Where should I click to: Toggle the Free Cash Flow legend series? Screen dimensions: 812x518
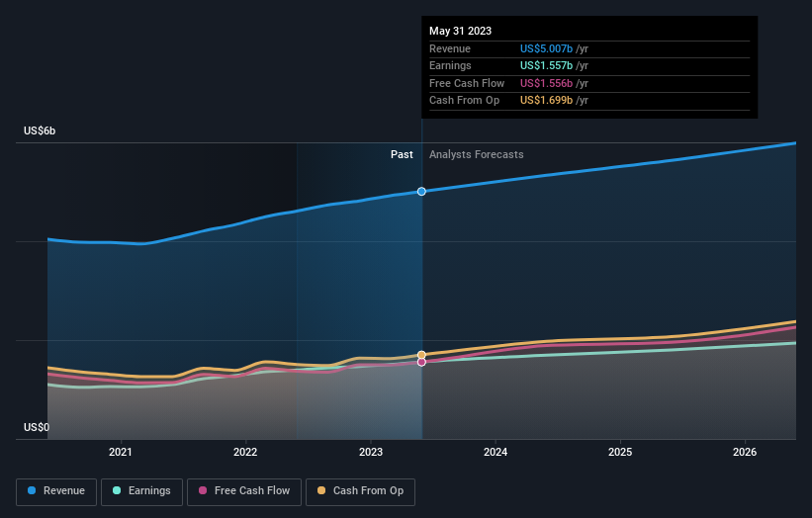[244, 491]
